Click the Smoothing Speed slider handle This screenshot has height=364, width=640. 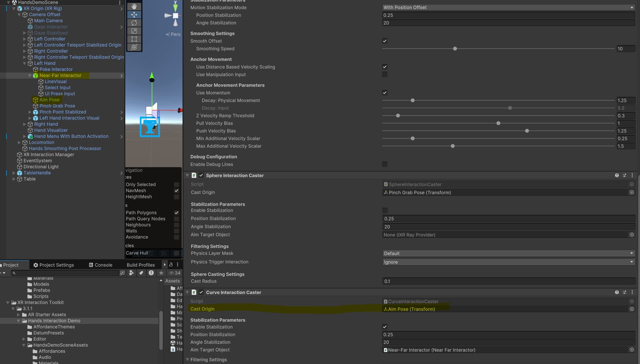point(455,49)
